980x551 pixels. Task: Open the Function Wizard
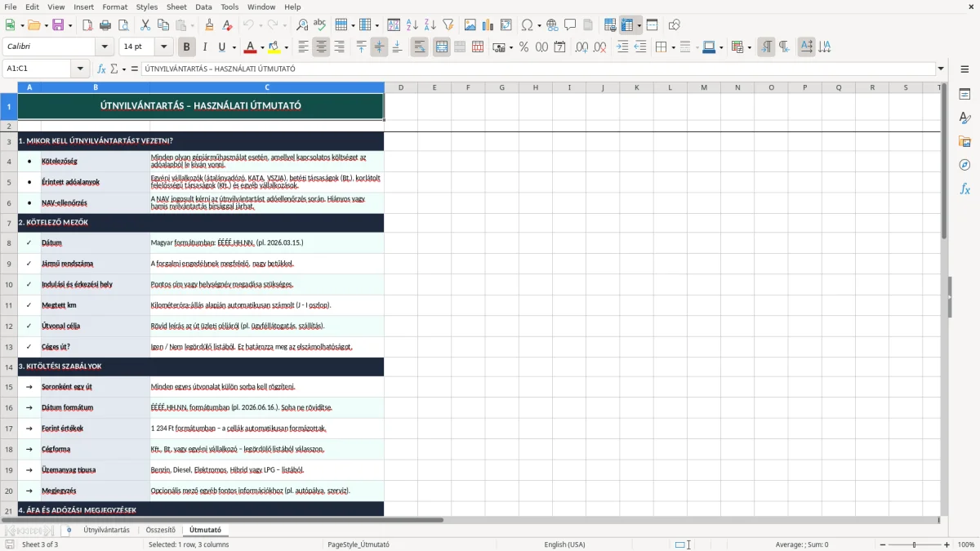pyautogui.click(x=101, y=69)
